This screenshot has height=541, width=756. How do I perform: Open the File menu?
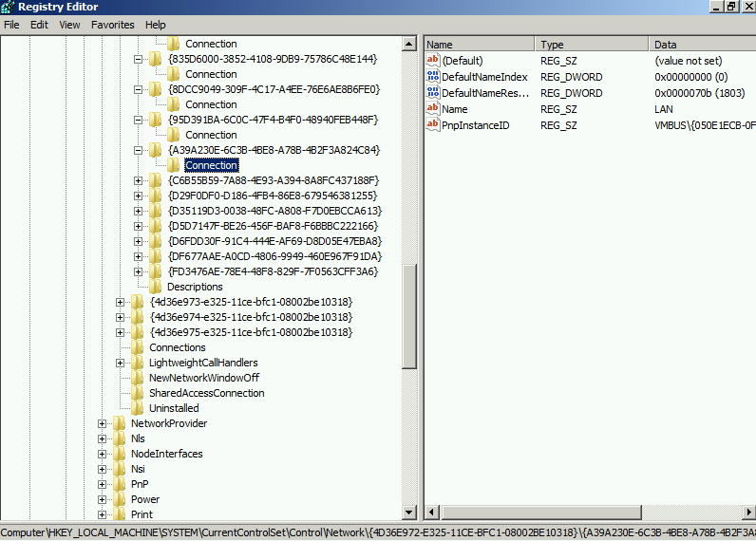pos(11,25)
